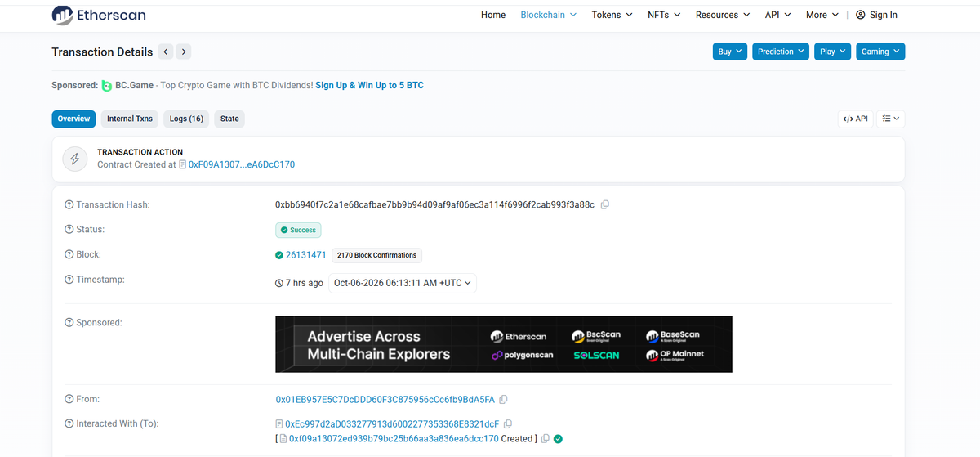Viewport: 980px width, 457px height.
Task: Click the Status help icon
Action: (69, 230)
